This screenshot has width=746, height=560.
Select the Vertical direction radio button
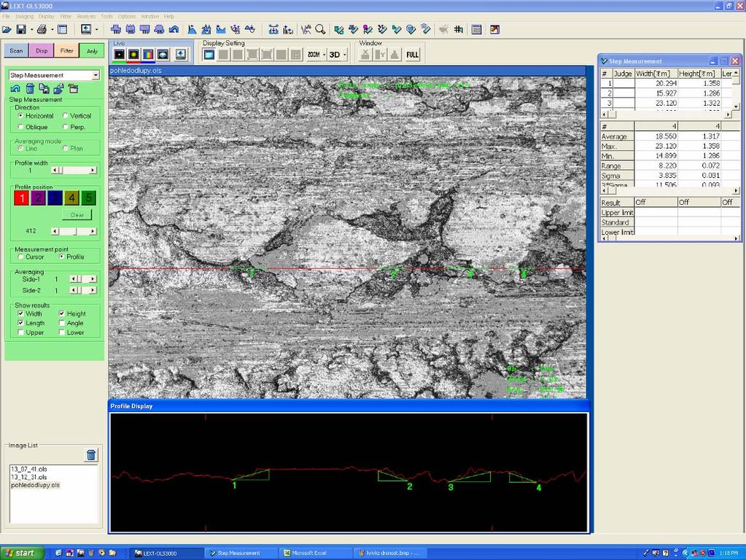pyautogui.click(x=65, y=116)
